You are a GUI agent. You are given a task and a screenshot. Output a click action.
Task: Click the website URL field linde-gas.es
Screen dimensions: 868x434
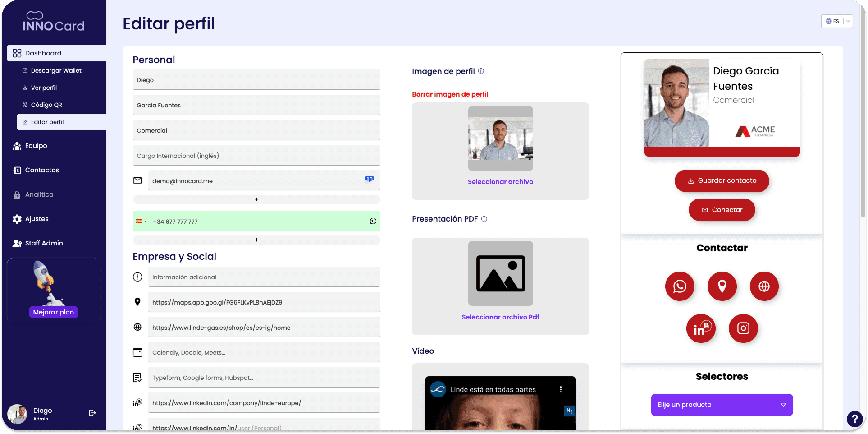click(264, 328)
